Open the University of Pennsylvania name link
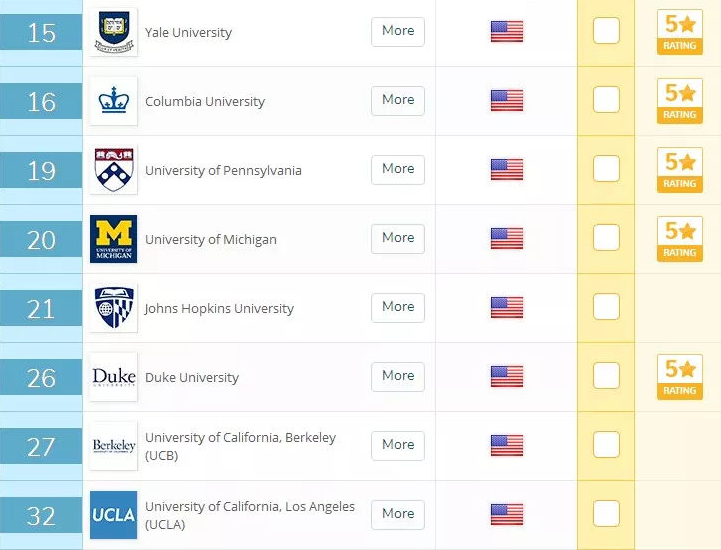This screenshot has height=550, width=721. click(223, 171)
